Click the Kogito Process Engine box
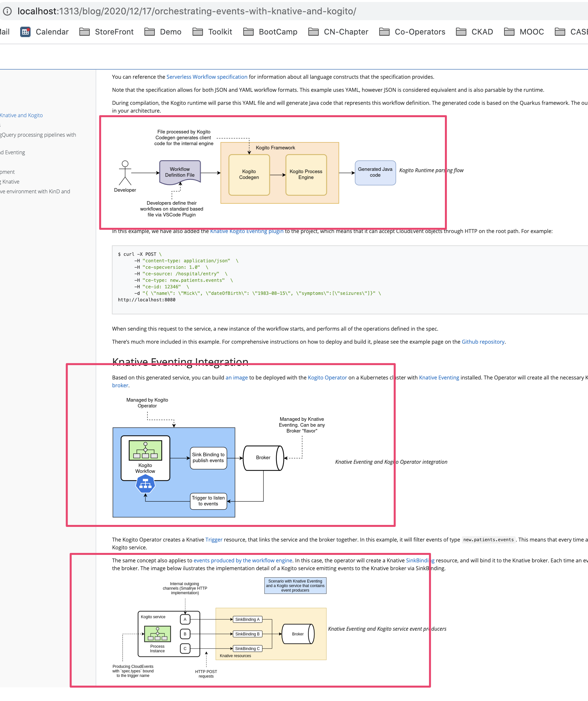The image size is (588, 701). (306, 174)
